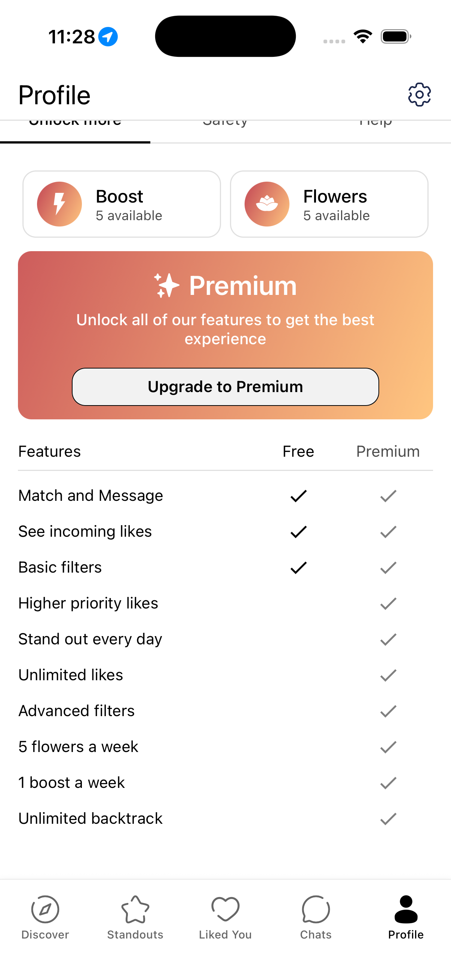Image resolution: width=451 pixels, height=980 pixels.
Task: Select the Flowers lotus icon
Action: 267,204
